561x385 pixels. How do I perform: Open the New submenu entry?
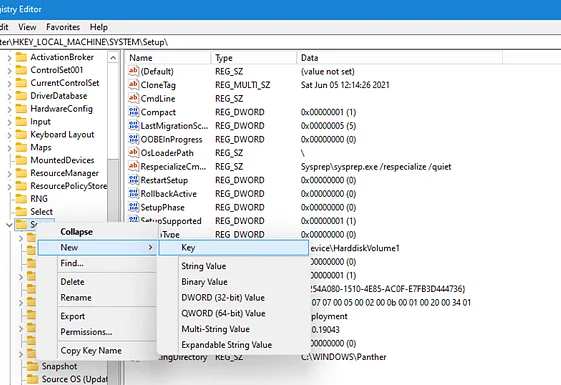click(x=97, y=248)
